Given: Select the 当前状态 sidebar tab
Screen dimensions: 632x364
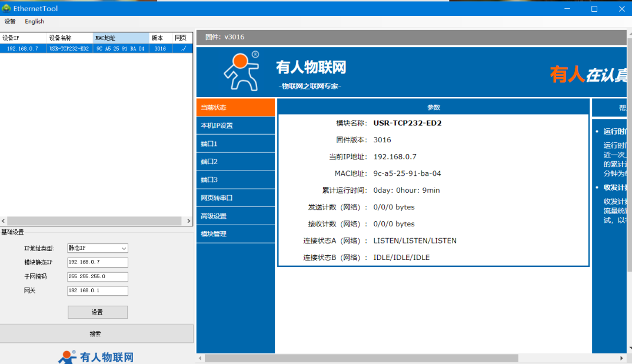Looking at the screenshot, I should coord(235,108).
